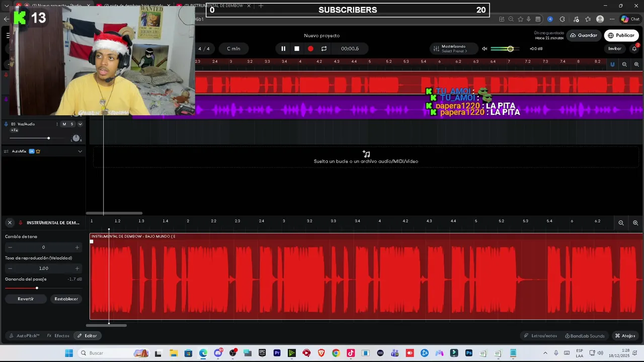Open the Voz/Audio track options menu
Screen dimensions: 644x362
point(57,124)
